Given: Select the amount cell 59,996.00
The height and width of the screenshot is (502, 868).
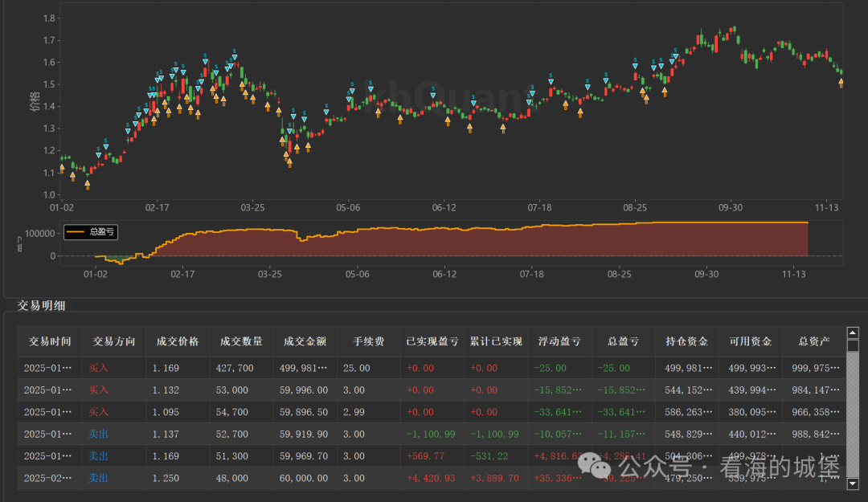Looking at the screenshot, I should pyautogui.click(x=305, y=390).
